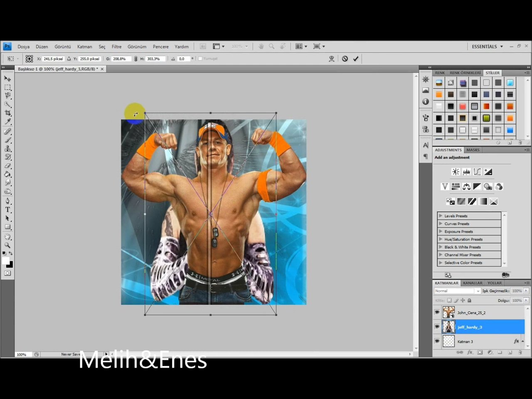Click the Gradient Map adjustment icon
This screenshot has width=532, height=399.
(x=483, y=202)
